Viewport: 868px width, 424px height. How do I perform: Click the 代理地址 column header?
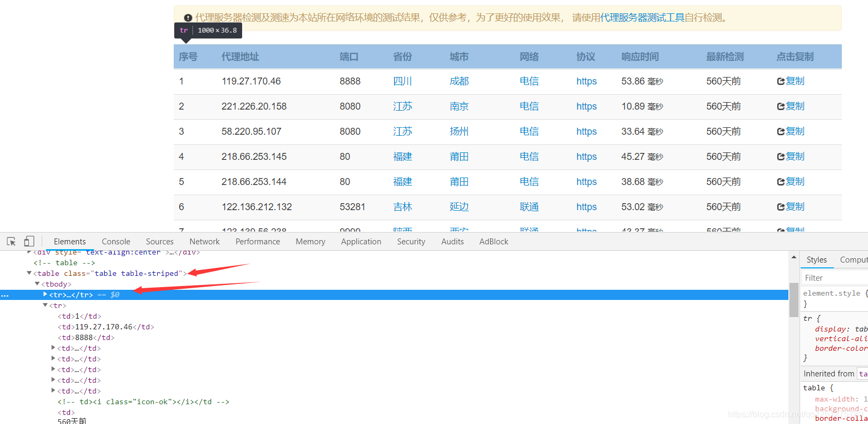click(x=241, y=57)
